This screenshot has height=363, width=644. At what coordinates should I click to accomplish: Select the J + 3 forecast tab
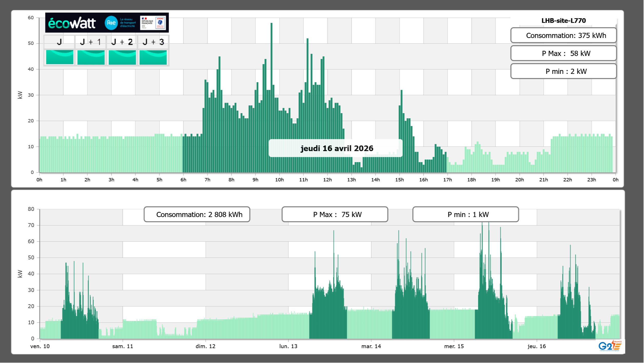point(153,42)
